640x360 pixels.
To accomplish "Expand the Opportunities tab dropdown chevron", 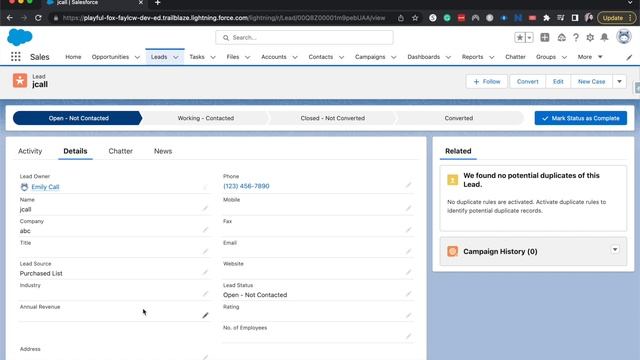I will pyautogui.click(x=137, y=57).
